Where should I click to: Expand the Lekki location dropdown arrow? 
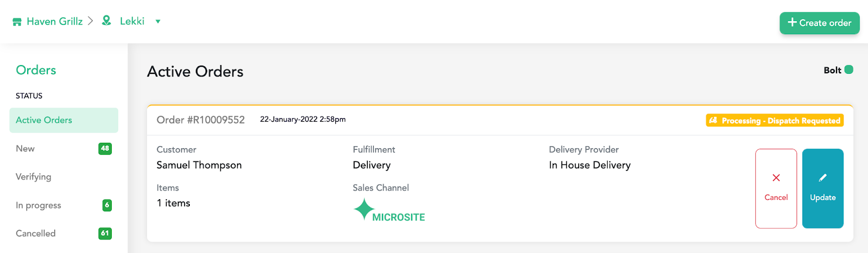[x=158, y=22]
